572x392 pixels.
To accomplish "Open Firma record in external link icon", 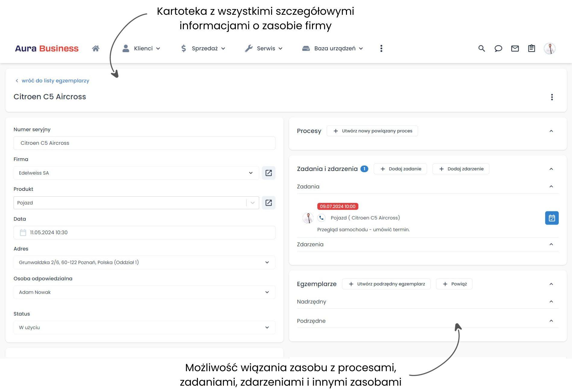I will [269, 173].
